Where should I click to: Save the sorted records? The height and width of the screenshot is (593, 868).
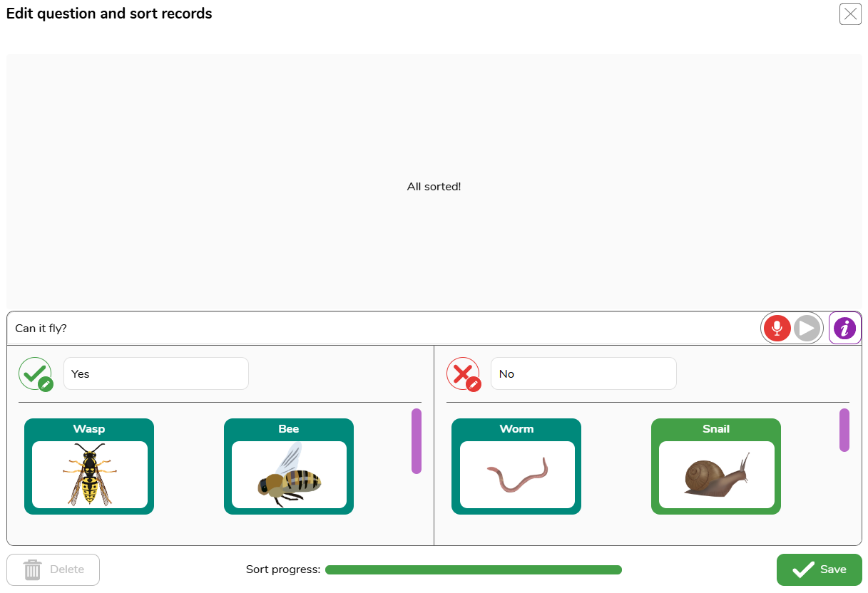(x=820, y=569)
